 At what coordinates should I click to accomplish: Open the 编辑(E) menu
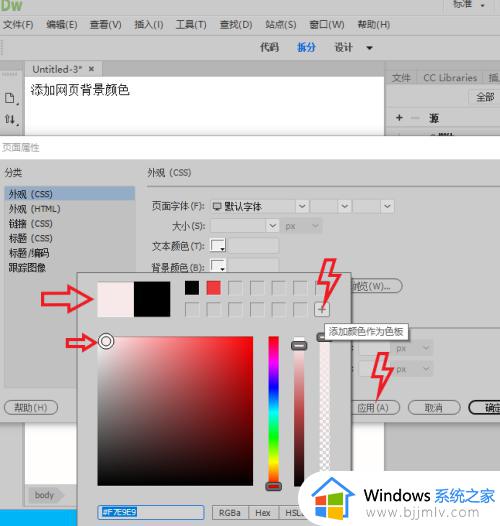[62, 24]
